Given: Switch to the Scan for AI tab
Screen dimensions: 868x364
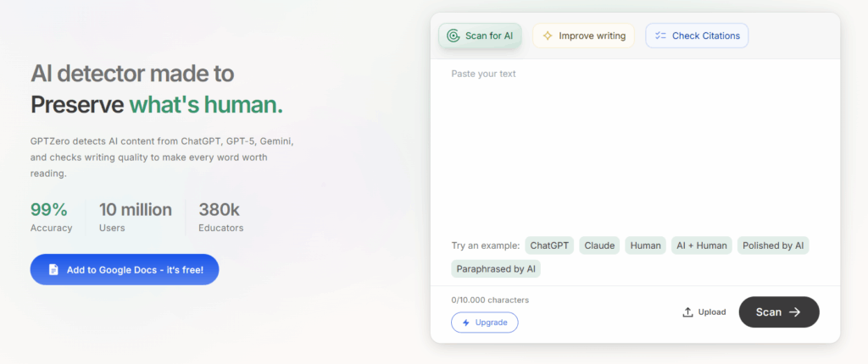Looking at the screenshot, I should click(480, 36).
